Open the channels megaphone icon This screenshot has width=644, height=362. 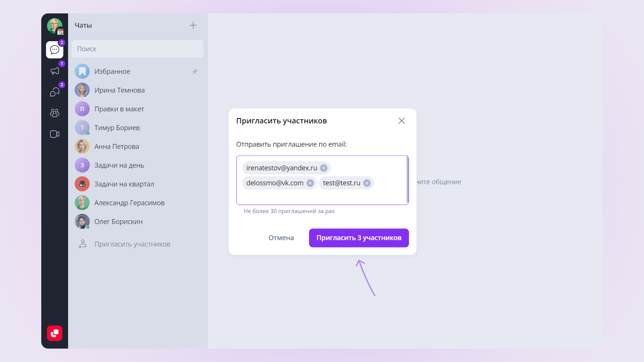[x=55, y=71]
